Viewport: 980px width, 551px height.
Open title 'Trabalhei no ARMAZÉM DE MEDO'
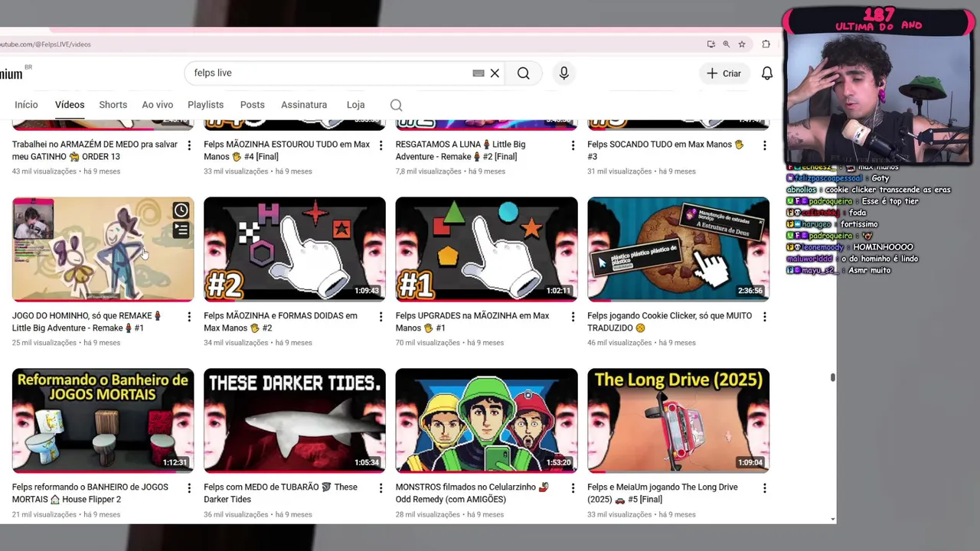tap(94, 151)
